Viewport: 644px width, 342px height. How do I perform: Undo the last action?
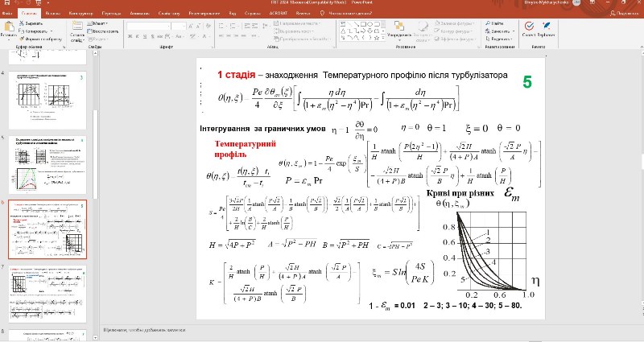(17, 2)
